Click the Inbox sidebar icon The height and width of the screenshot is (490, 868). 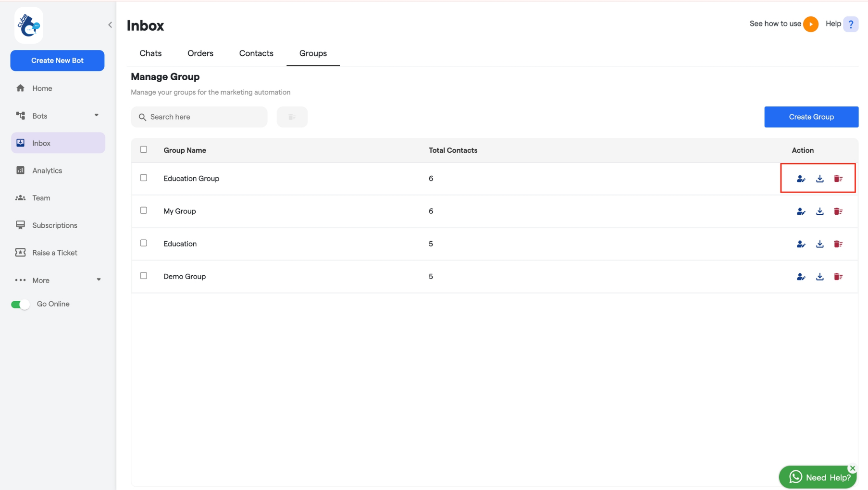(20, 143)
